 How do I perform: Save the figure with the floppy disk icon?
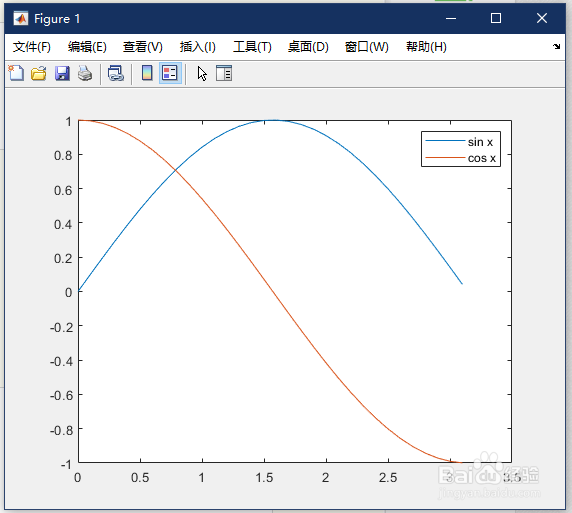(x=62, y=73)
